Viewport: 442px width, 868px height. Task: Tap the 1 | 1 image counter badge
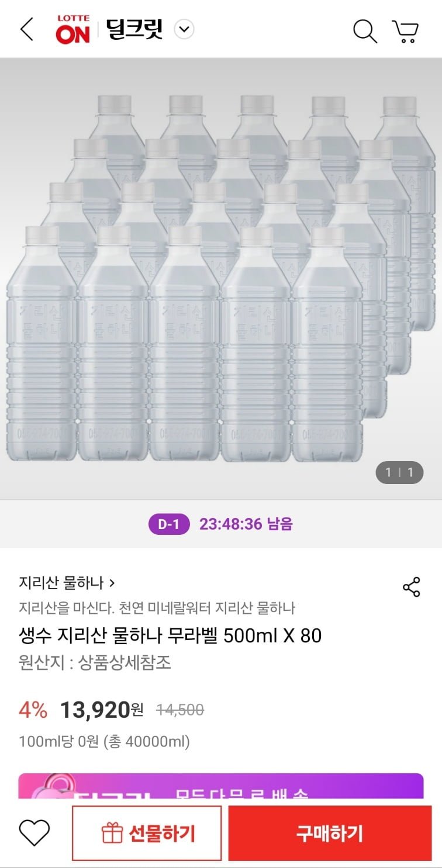pyautogui.click(x=399, y=472)
